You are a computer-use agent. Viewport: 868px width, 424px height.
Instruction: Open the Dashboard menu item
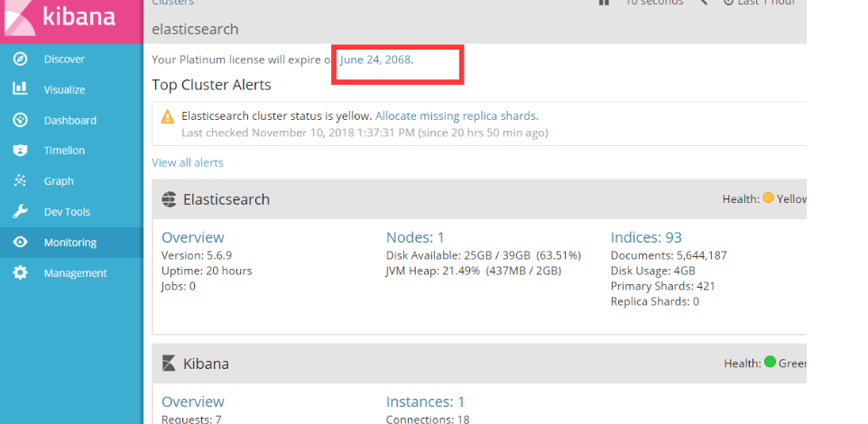pyautogui.click(x=71, y=120)
